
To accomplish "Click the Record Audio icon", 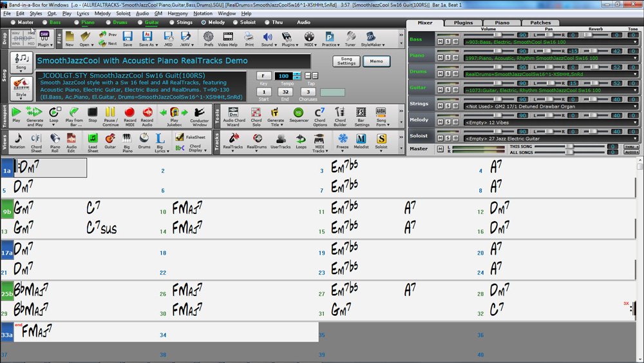I will [147, 116].
